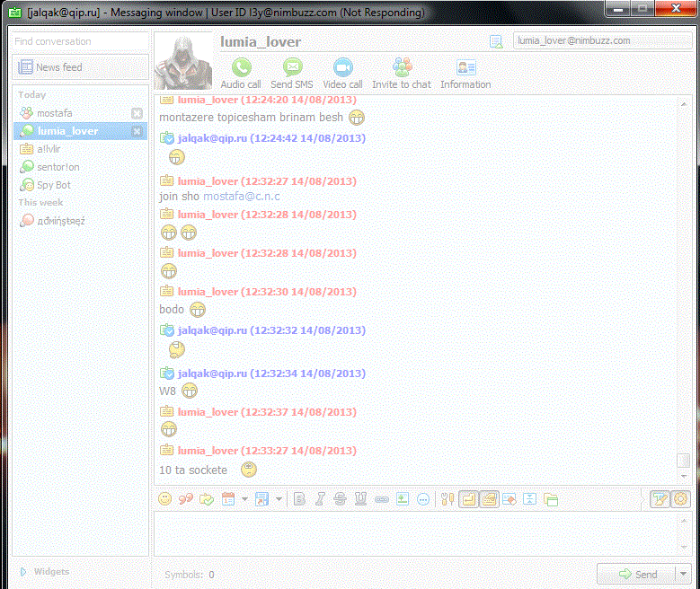Open message history calendar icon
The width and height of the screenshot is (700, 589).
click(228, 499)
